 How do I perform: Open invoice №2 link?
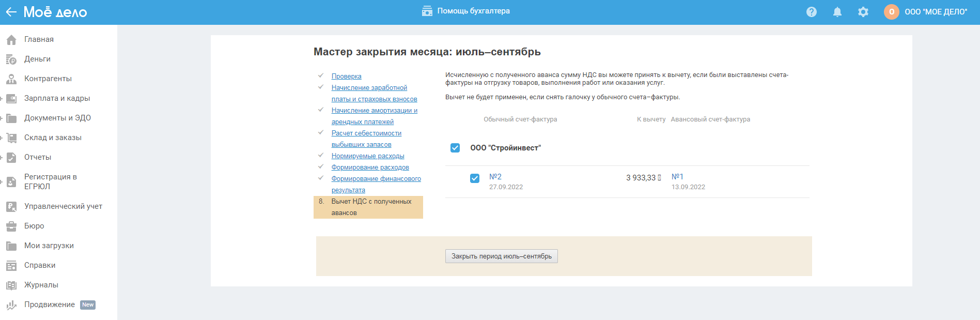pos(495,177)
